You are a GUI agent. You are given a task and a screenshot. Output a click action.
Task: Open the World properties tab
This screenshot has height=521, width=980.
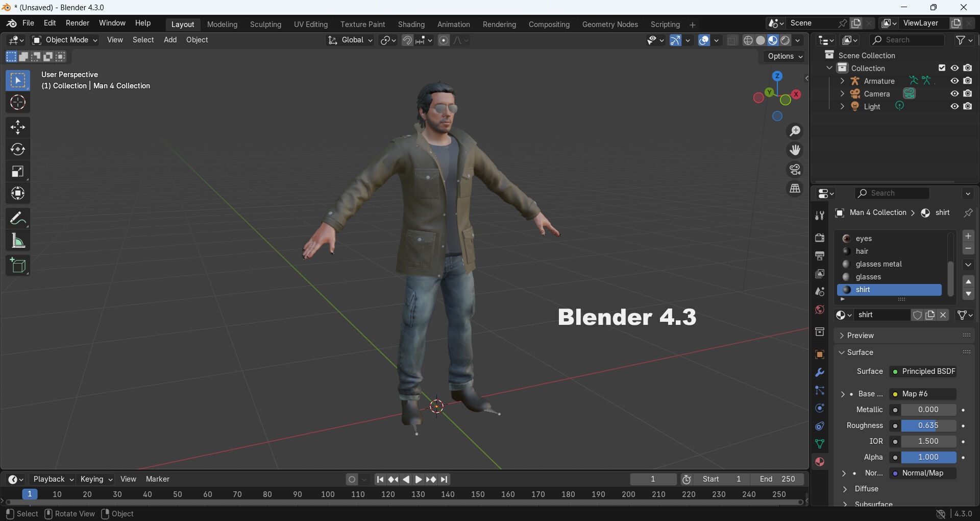pos(820,310)
